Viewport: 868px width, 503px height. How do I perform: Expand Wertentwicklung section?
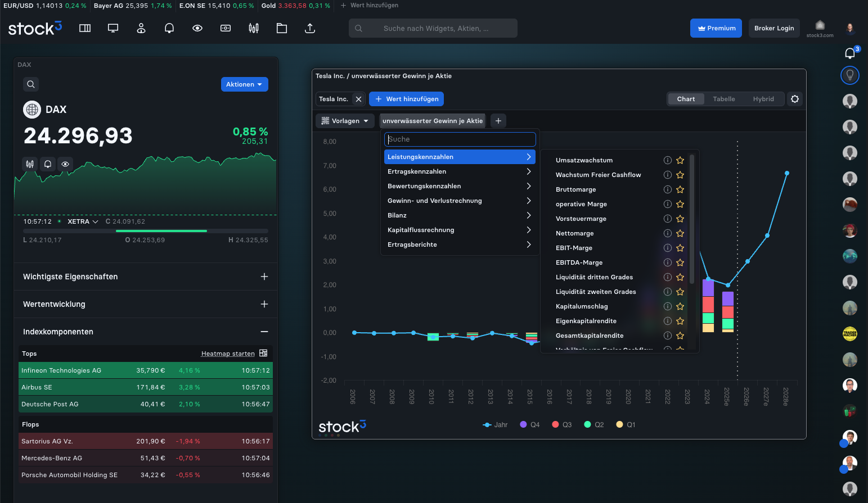coord(146,304)
